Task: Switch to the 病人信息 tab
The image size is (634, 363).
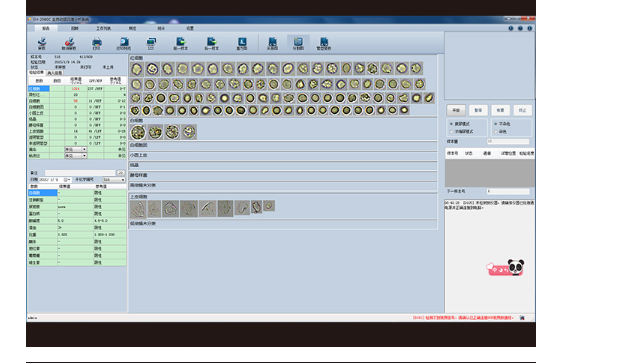Action: [55, 73]
